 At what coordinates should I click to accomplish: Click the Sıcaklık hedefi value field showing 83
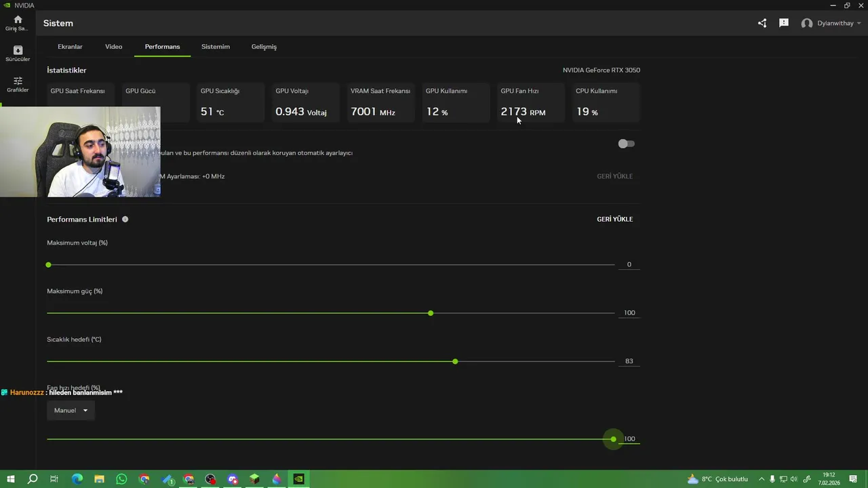point(629,361)
